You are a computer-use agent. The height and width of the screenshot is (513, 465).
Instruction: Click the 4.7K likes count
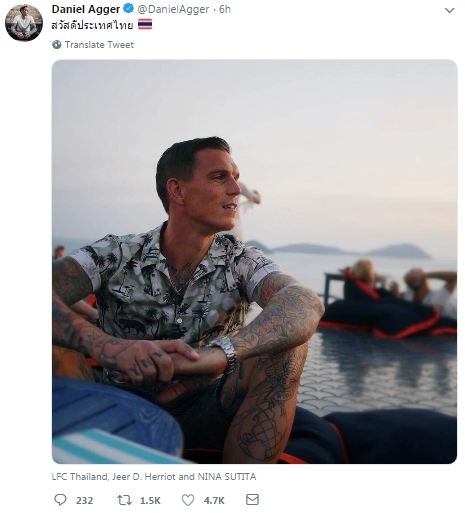pyautogui.click(x=214, y=500)
